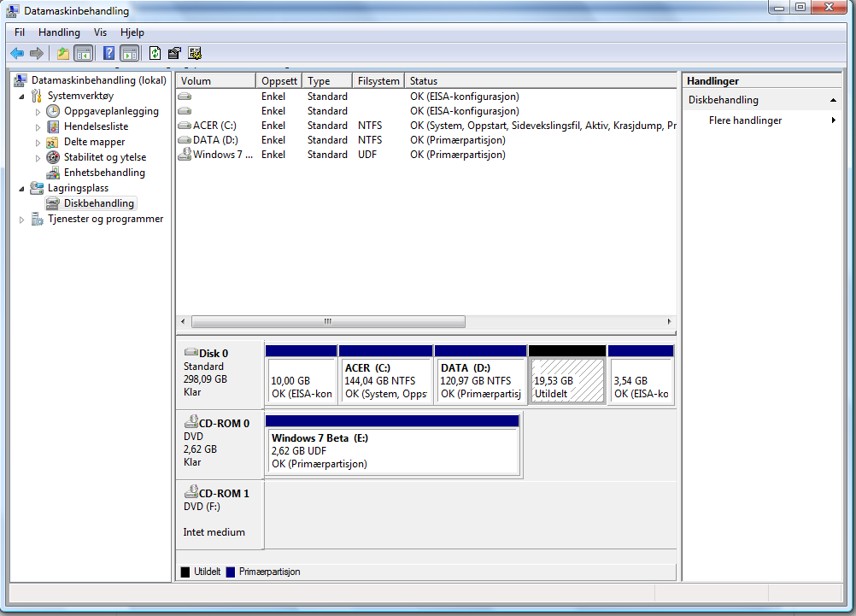Image resolution: width=856 pixels, height=616 pixels.
Task: Open the Vis menu
Action: coord(100,32)
